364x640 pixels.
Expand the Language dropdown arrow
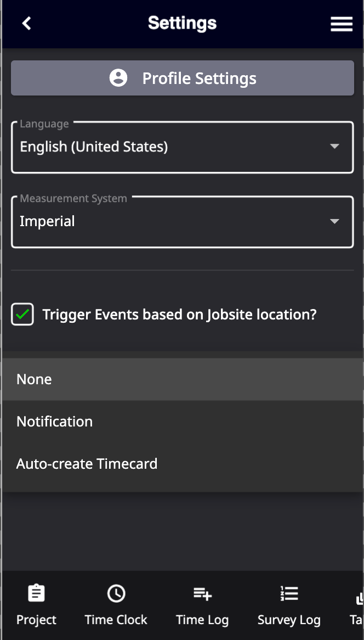[x=334, y=146]
